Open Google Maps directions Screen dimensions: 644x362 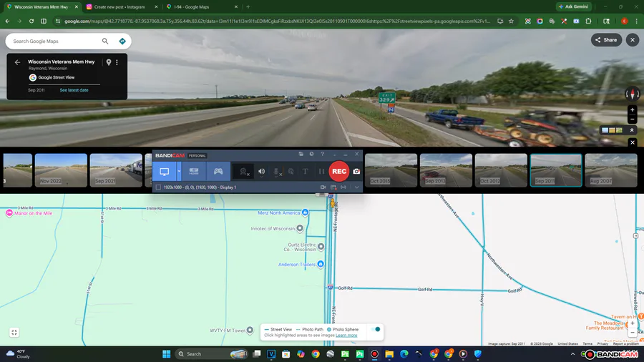[x=122, y=41]
